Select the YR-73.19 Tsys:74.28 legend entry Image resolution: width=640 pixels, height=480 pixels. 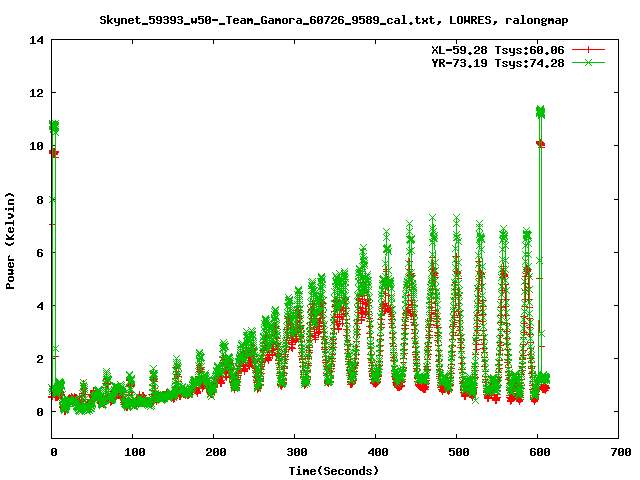click(498, 63)
